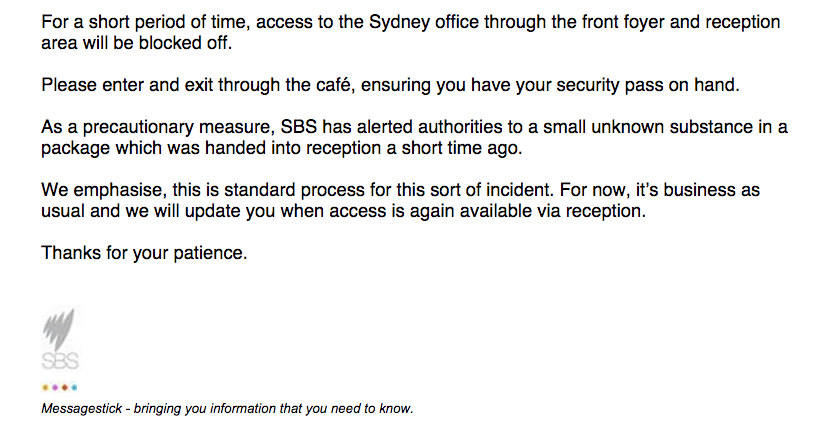
Task: Click the grey SBS feather emblem
Action: coord(58,329)
